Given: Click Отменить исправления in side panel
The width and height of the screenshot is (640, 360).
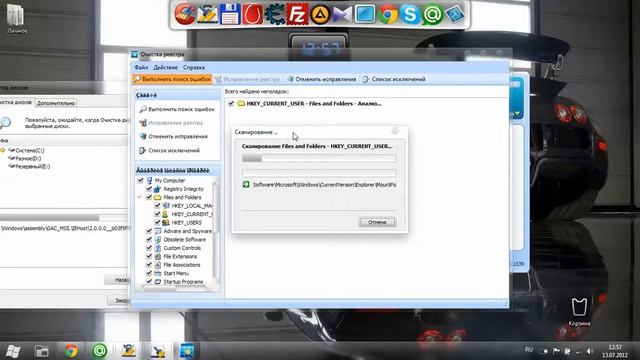Looking at the screenshot, I should click(174, 136).
